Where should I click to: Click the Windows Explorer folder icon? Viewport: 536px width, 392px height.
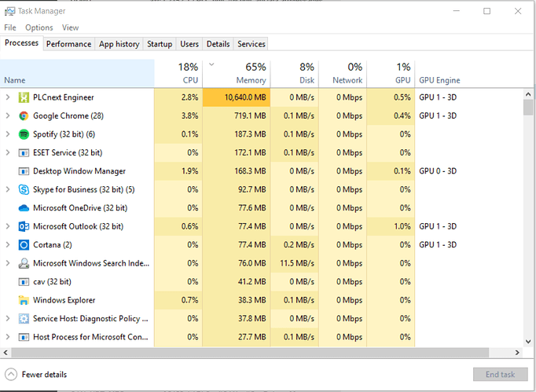click(x=24, y=300)
